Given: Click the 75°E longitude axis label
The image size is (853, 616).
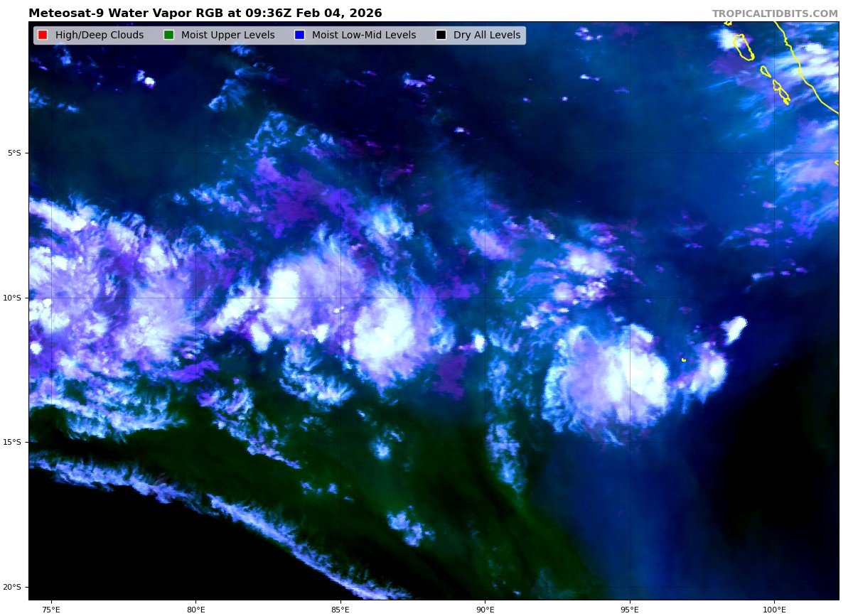Looking at the screenshot, I should click(51, 609).
